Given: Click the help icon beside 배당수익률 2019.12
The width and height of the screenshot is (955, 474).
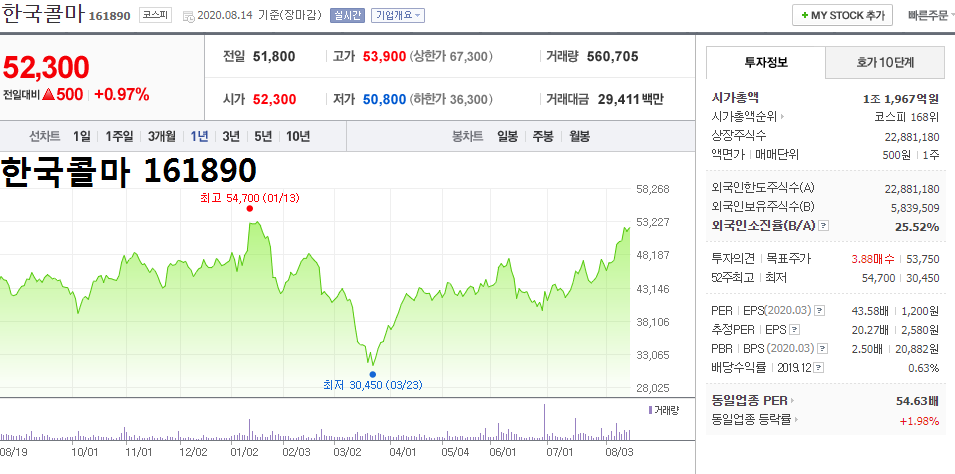Looking at the screenshot, I should pyautogui.click(x=819, y=368).
